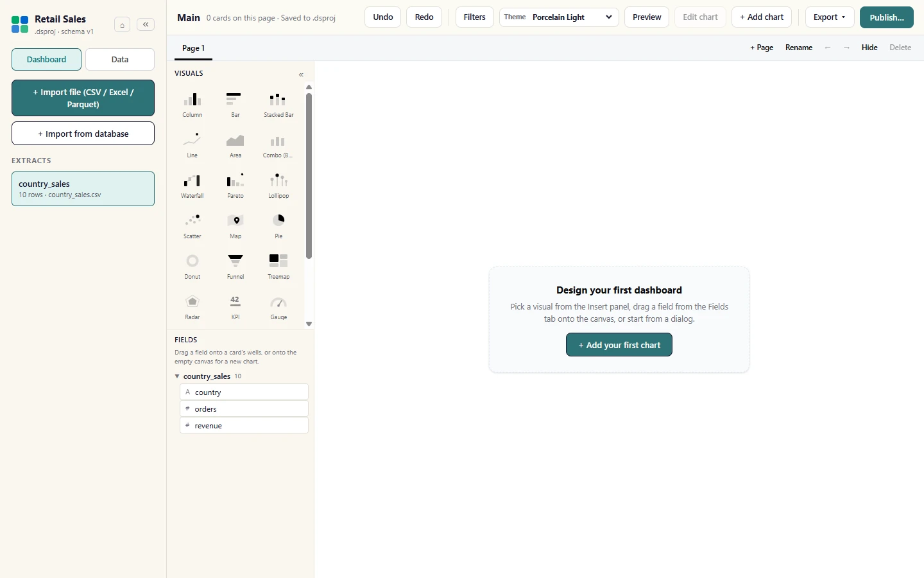Insert a KPI card visual
Viewport: 924px width, 578px height.
click(235, 307)
